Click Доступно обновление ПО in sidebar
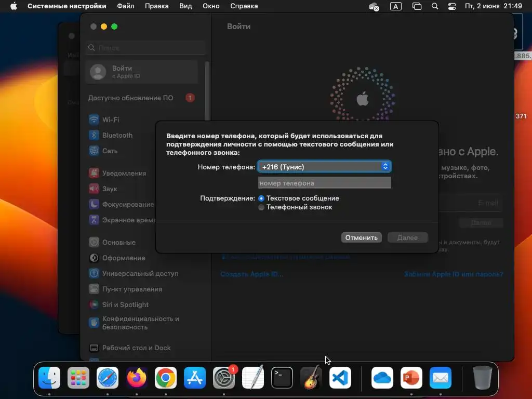Screen dimensions: 532x399 pyautogui.click(x=142, y=98)
